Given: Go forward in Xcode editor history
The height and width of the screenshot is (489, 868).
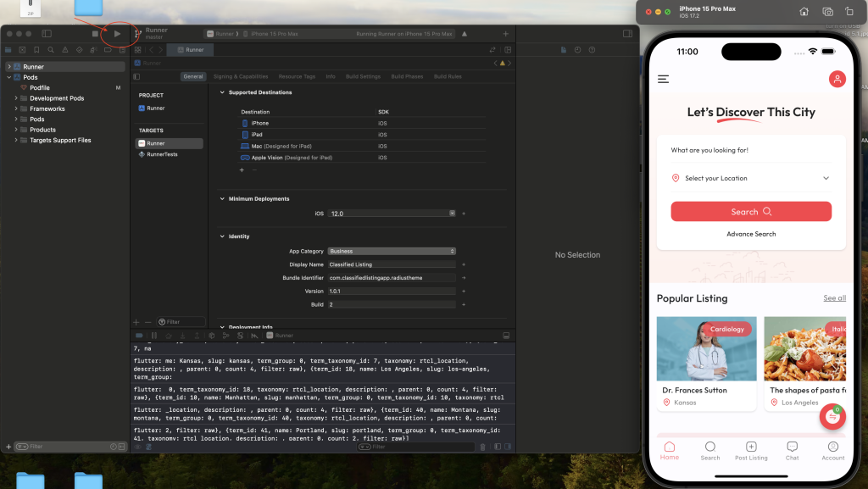Looking at the screenshot, I should [160, 50].
